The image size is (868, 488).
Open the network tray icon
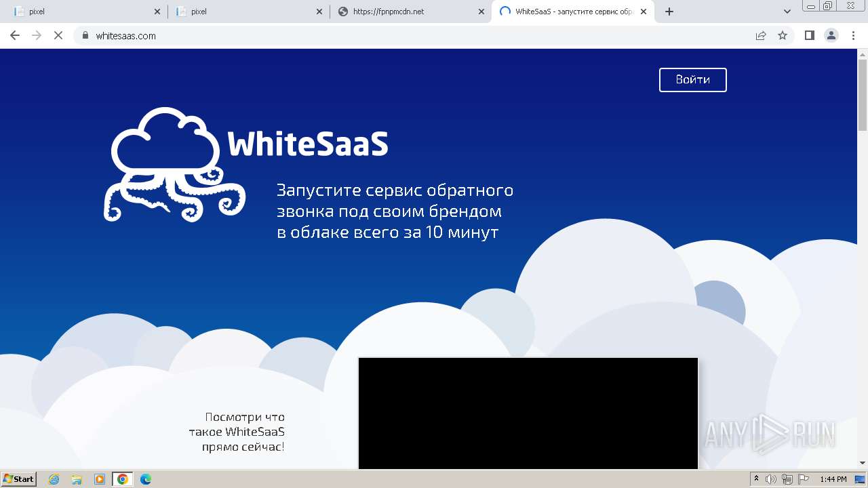[x=787, y=479]
